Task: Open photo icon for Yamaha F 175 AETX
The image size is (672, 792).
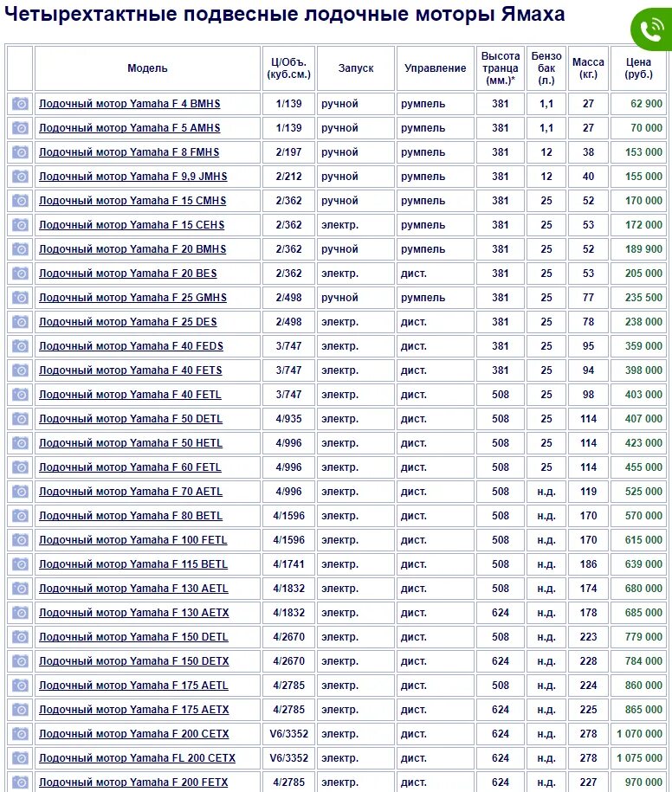Action: [x=20, y=710]
